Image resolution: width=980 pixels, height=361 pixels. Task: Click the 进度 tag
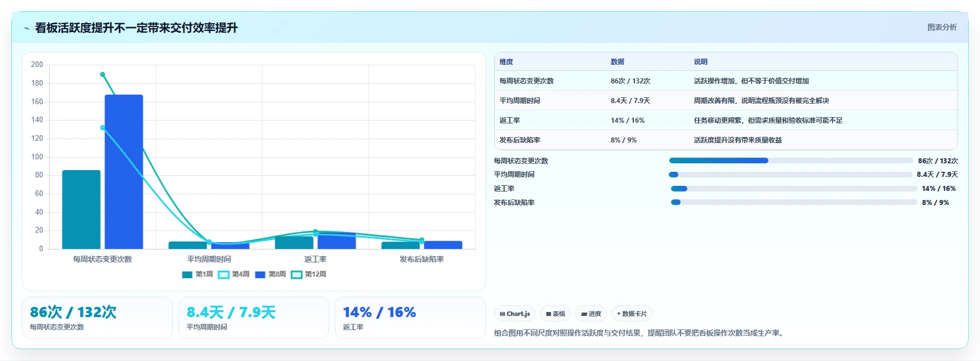591,314
